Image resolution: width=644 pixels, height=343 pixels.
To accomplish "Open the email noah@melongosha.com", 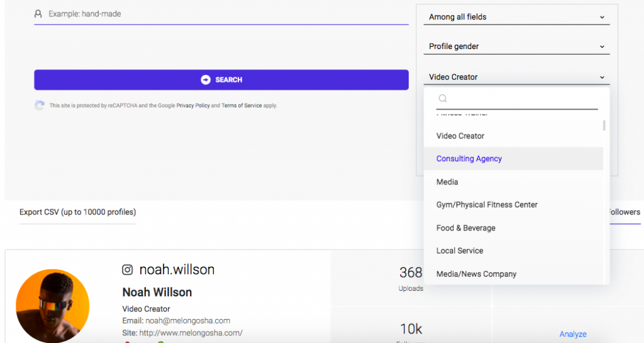I will [x=187, y=320].
